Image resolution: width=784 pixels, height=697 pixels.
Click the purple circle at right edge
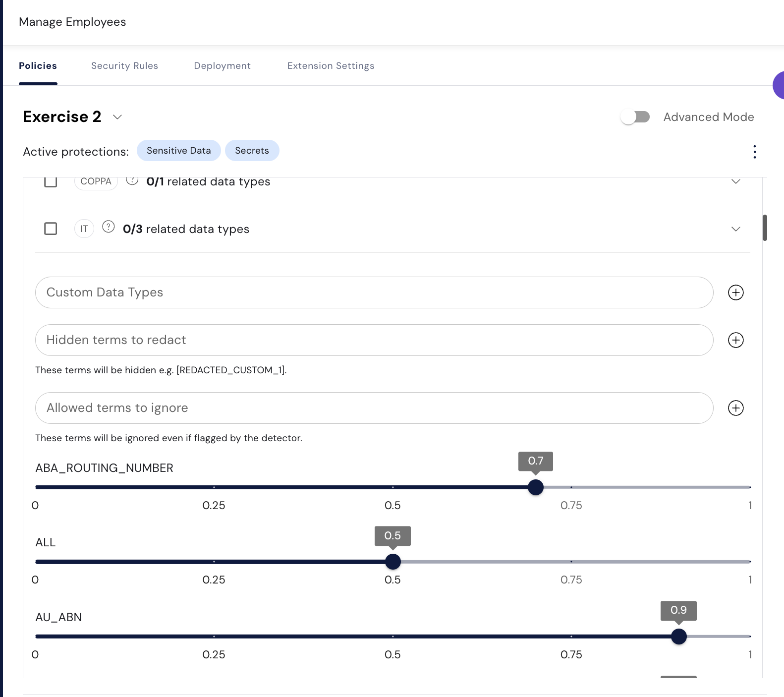[x=779, y=85]
